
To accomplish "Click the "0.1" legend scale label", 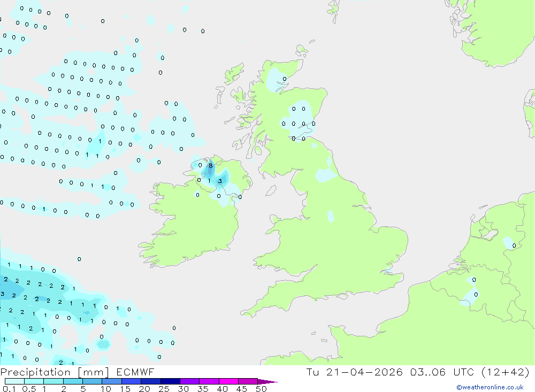I will click(9, 389).
